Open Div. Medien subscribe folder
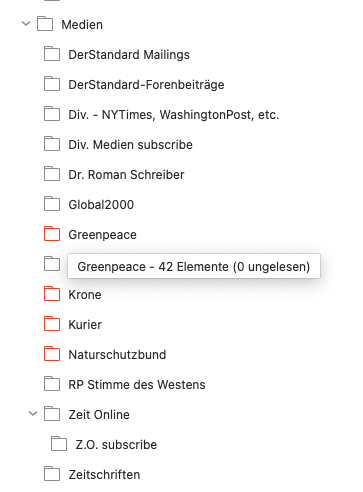This screenshot has height=492, width=363. [x=130, y=145]
